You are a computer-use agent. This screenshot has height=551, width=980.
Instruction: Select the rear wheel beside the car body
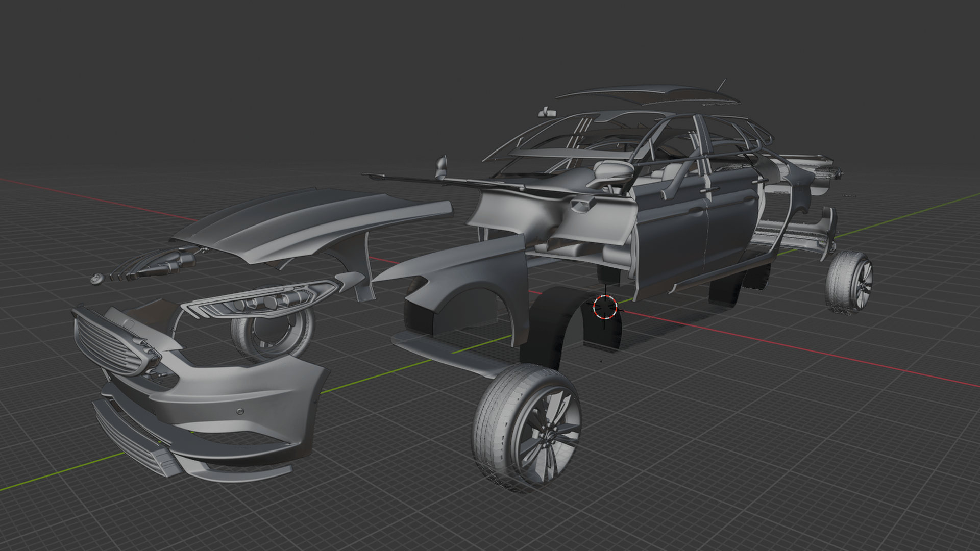[x=849, y=282]
